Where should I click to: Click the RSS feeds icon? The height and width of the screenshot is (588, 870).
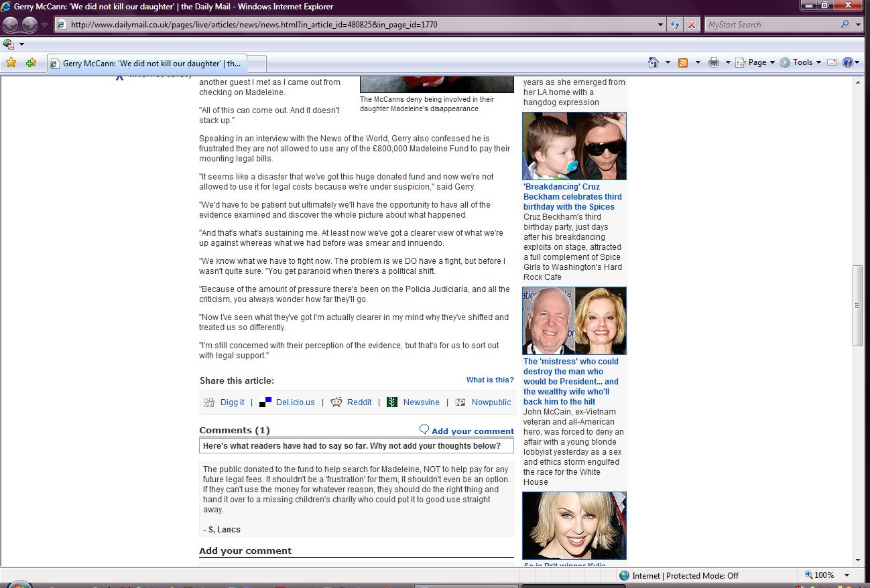click(x=683, y=62)
